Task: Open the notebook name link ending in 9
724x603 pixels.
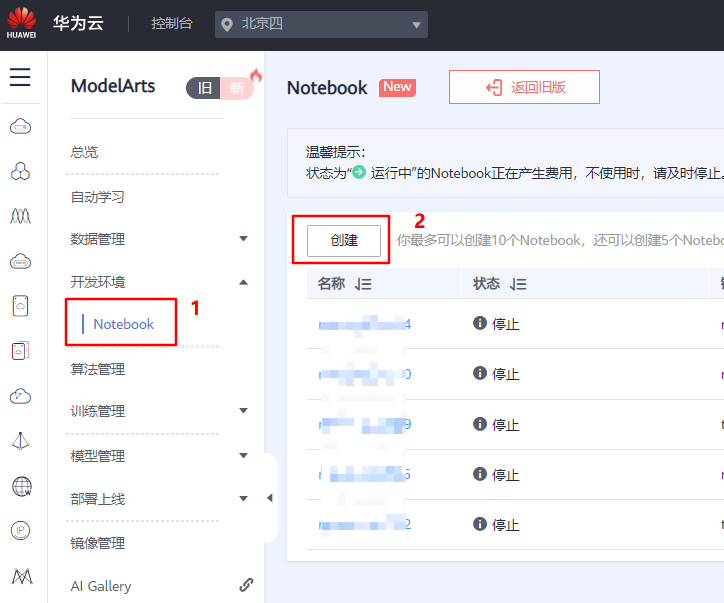Action: click(x=364, y=424)
